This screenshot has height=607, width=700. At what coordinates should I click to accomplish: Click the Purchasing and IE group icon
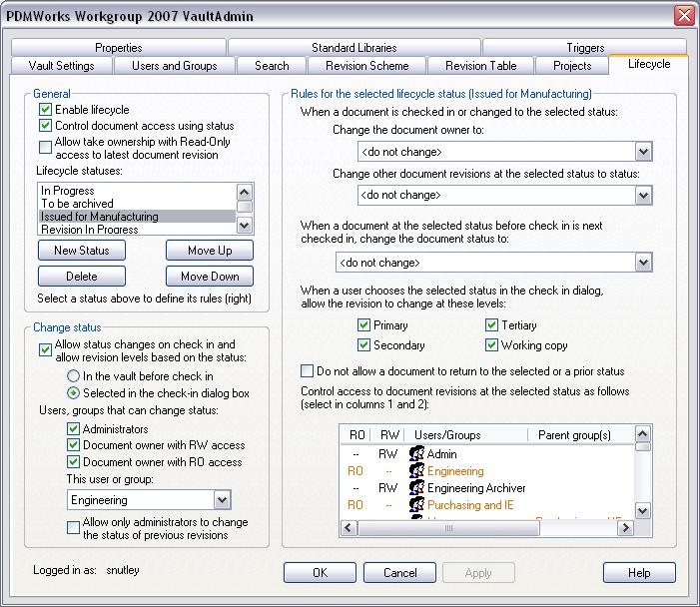(x=416, y=504)
